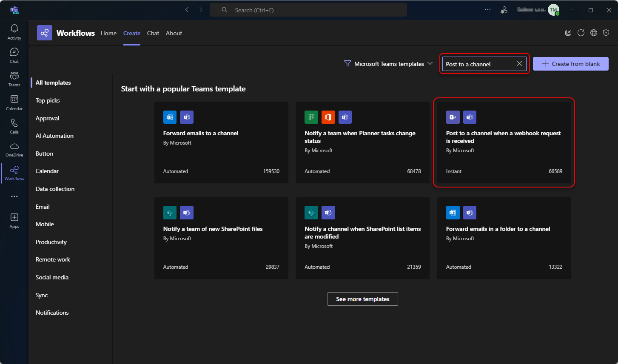Click the Create from blank button
The height and width of the screenshot is (364, 618).
tap(570, 63)
